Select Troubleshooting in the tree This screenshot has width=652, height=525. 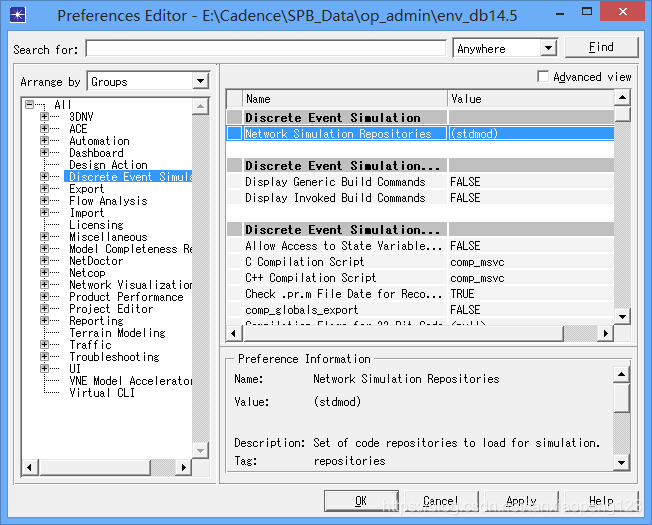[114, 357]
